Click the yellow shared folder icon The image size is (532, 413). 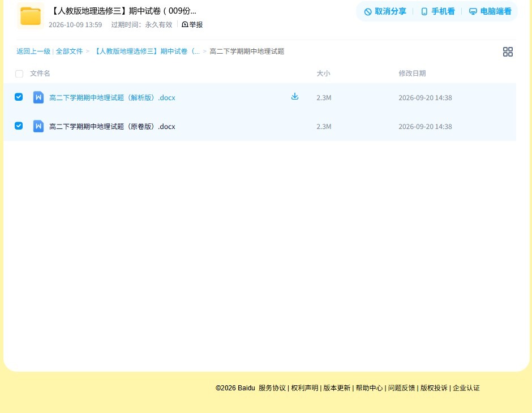click(31, 16)
